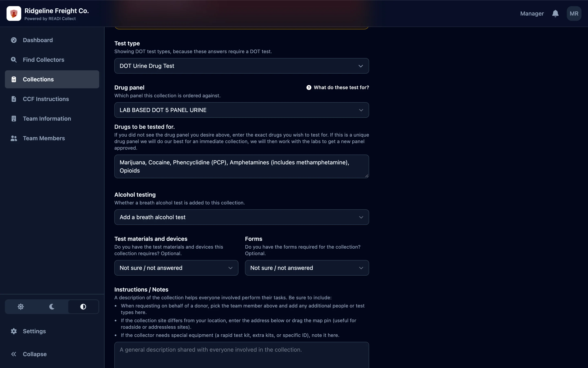Click the CCF Instructions document icon
588x368 pixels.
14,99
